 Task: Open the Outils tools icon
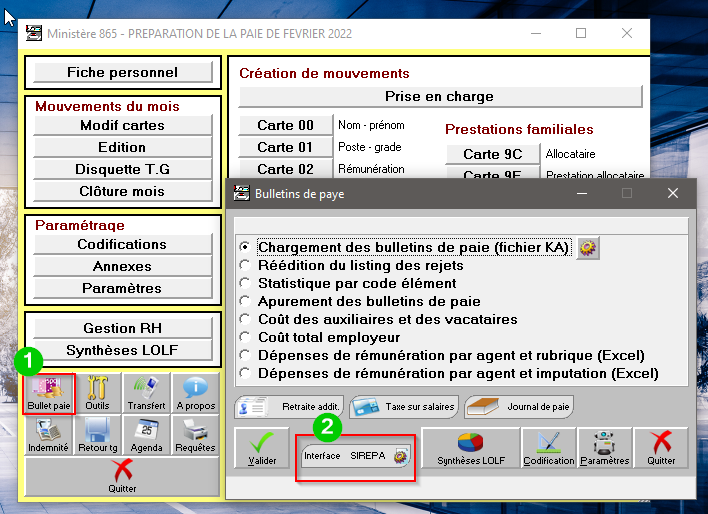click(x=97, y=392)
